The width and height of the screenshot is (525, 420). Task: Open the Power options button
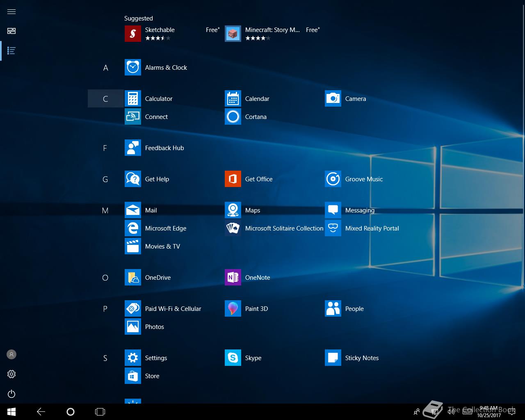coord(11,394)
